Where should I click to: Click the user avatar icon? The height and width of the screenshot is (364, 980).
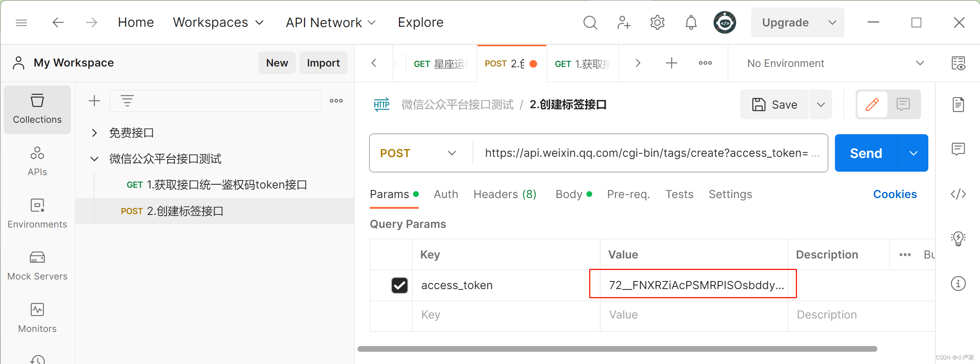point(725,23)
